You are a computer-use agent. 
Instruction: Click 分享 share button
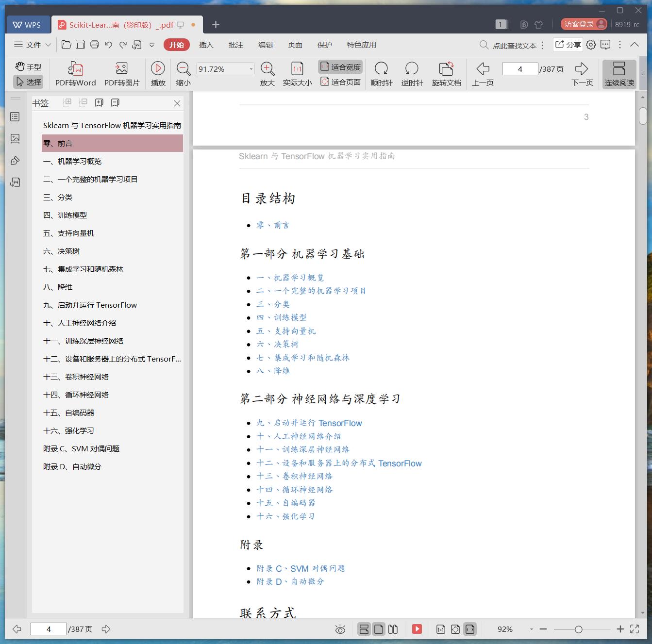tap(568, 45)
